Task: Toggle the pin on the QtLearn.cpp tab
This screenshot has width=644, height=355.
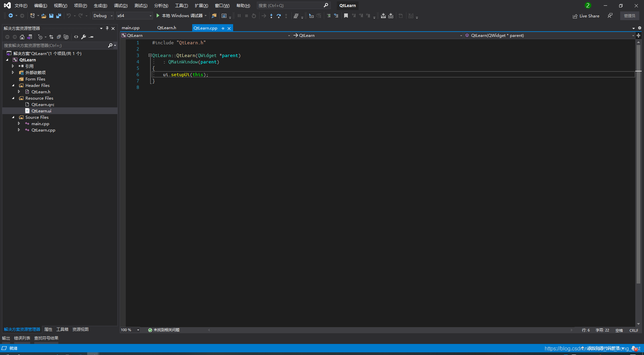Action: (x=223, y=28)
